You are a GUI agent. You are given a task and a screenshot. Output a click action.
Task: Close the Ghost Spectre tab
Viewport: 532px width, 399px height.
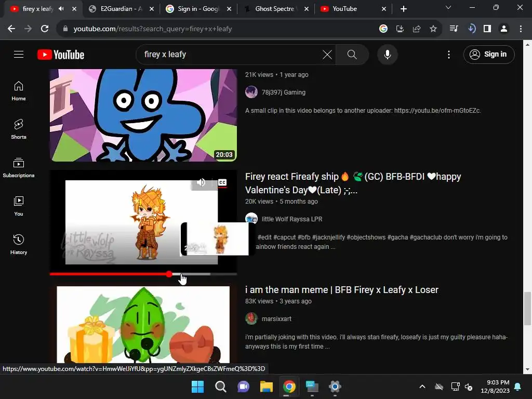[x=307, y=9]
